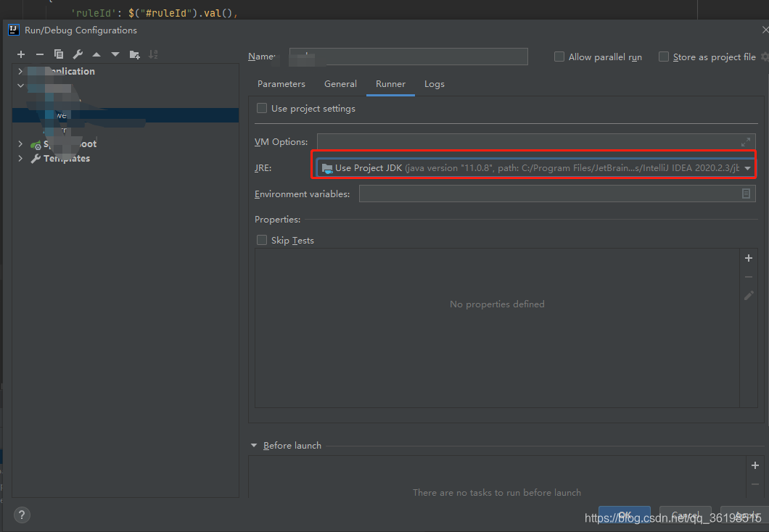Open the JRE dropdown list
Viewport: 769px width, 532px height.
(x=747, y=168)
